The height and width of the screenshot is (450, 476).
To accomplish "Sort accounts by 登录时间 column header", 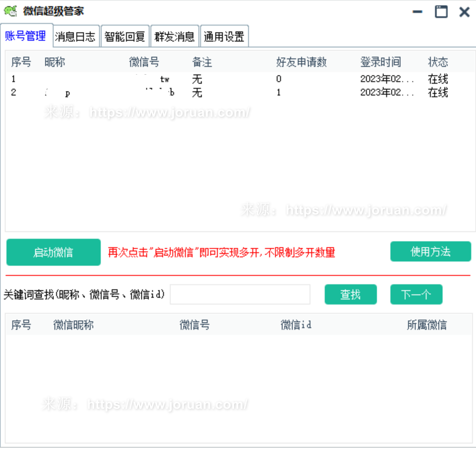I will [381, 62].
